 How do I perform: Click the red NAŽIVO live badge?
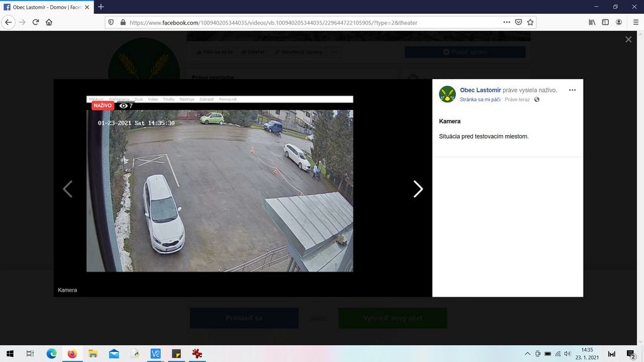[x=103, y=106]
